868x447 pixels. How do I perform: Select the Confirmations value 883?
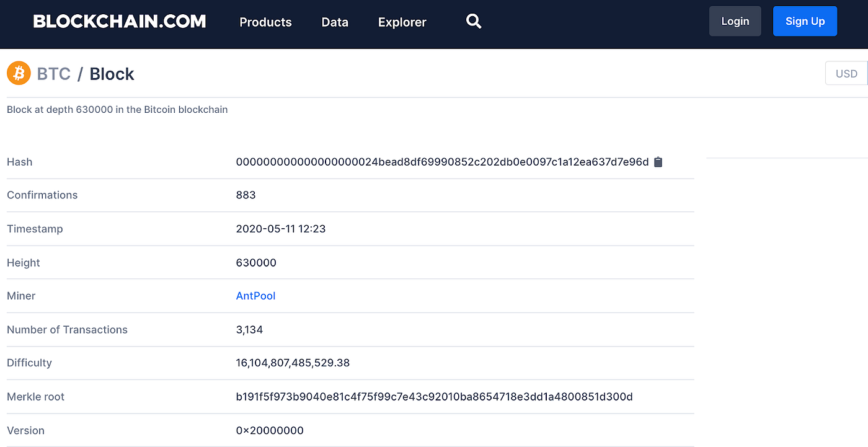[246, 195]
